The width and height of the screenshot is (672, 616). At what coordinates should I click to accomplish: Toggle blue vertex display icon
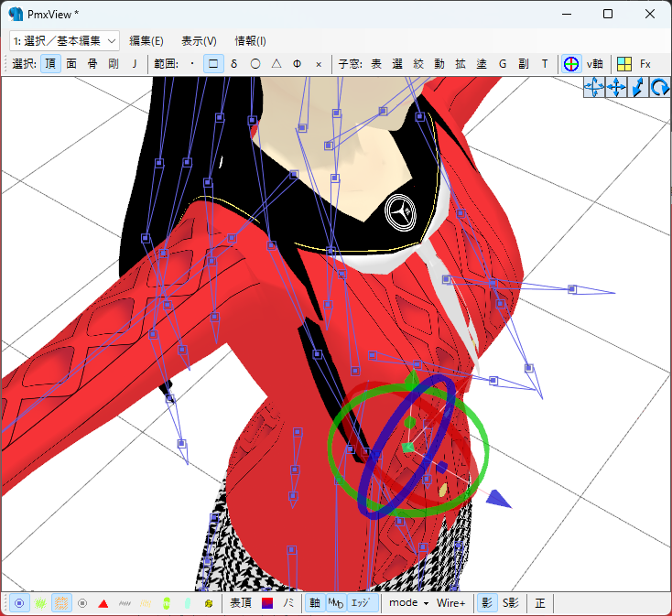tap(19, 603)
